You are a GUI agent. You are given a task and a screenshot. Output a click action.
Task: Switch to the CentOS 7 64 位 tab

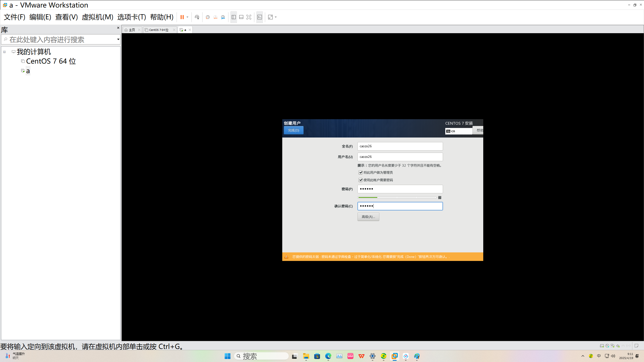pyautogui.click(x=158, y=30)
